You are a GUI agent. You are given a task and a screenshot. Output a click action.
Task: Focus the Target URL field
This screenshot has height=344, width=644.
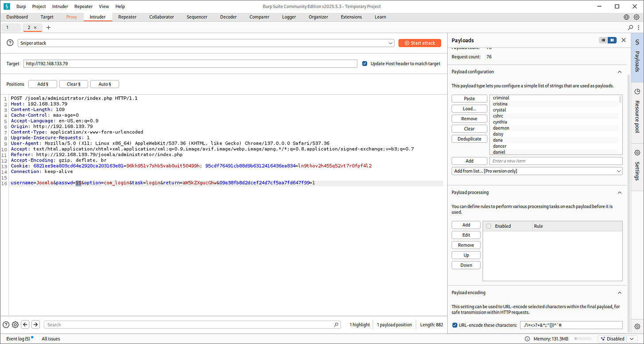click(x=190, y=64)
